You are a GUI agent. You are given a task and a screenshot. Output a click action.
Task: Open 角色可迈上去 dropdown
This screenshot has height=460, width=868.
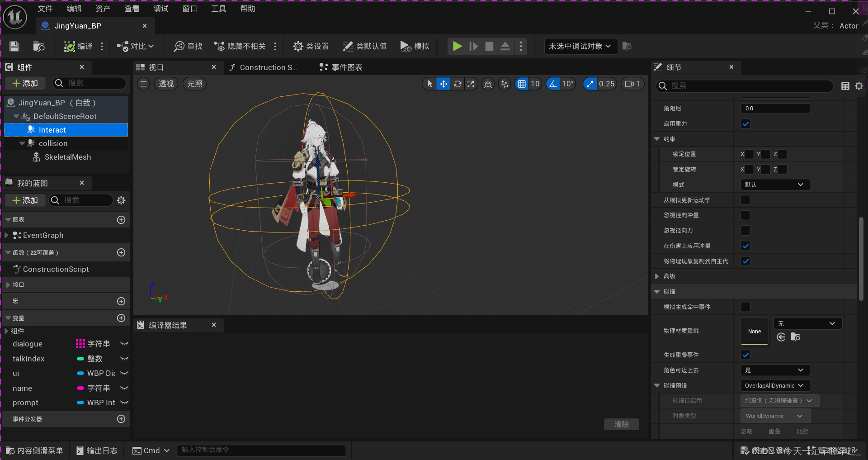coord(775,370)
